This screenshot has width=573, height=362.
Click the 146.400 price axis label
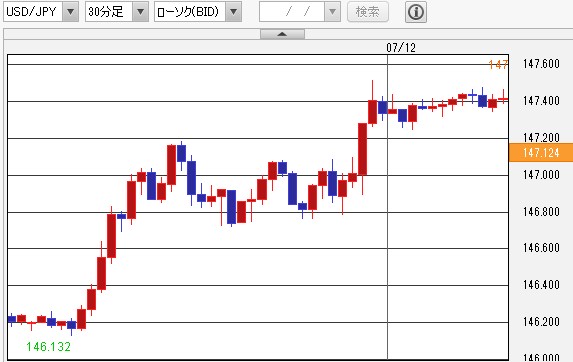pyautogui.click(x=541, y=284)
